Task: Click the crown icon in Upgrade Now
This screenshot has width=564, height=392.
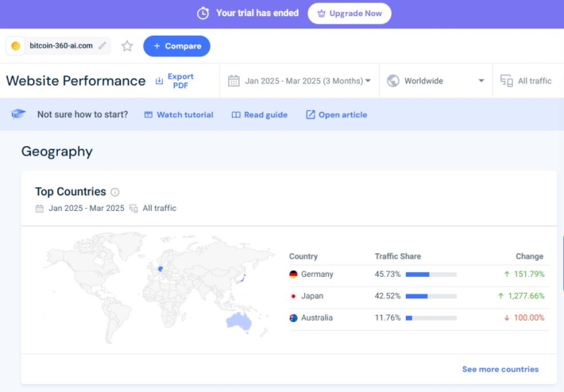Action: 321,13
